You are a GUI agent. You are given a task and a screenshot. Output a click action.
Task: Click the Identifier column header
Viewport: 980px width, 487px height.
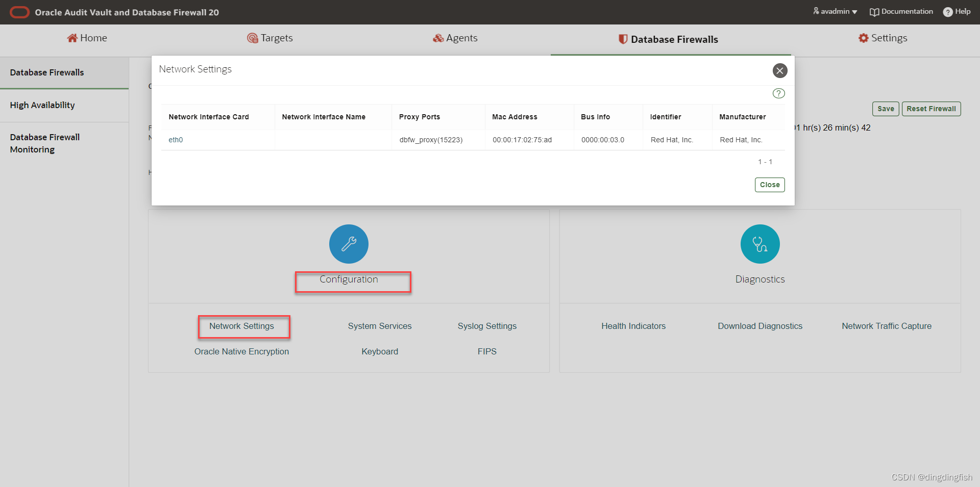click(666, 117)
